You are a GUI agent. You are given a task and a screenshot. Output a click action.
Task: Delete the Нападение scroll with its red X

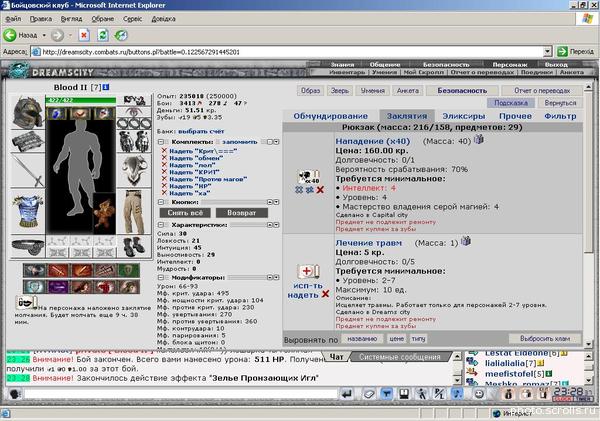[x=320, y=189]
